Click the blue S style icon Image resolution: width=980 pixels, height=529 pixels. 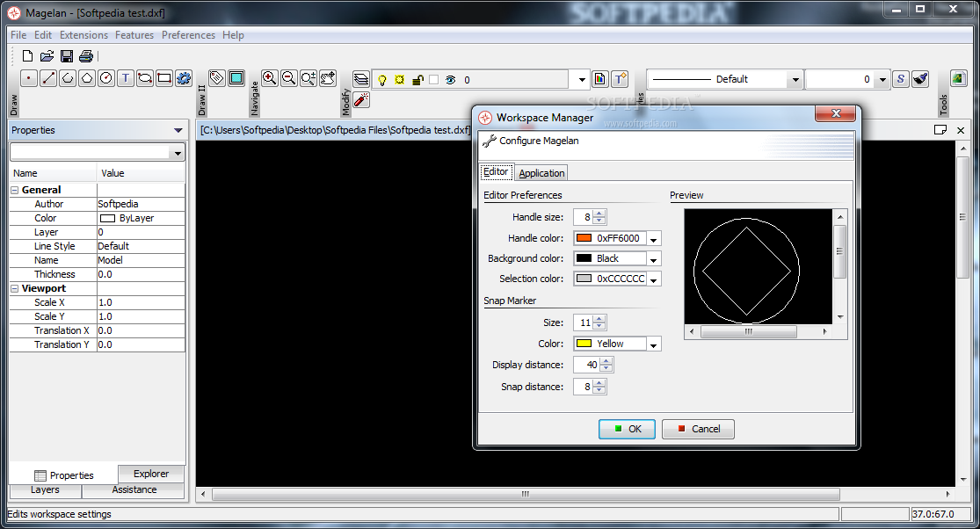click(x=901, y=79)
